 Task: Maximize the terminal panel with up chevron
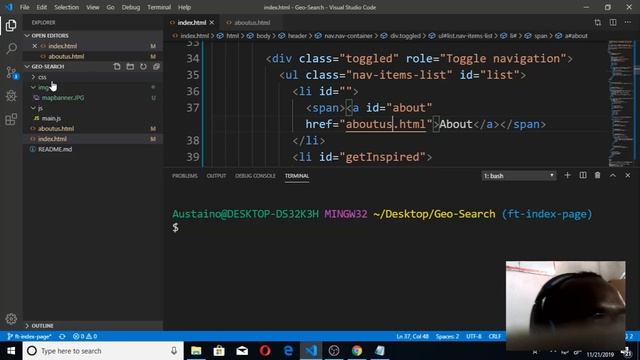613,176
